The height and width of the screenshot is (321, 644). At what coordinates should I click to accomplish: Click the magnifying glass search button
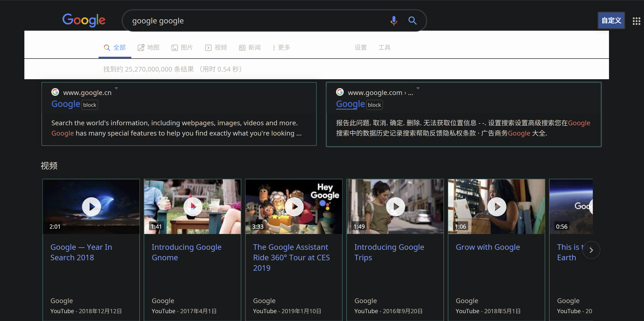tap(412, 21)
